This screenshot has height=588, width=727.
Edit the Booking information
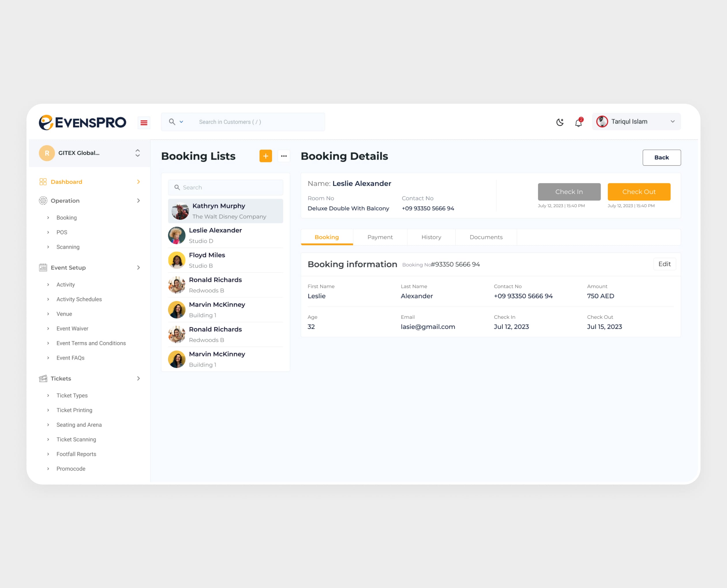pos(664,264)
